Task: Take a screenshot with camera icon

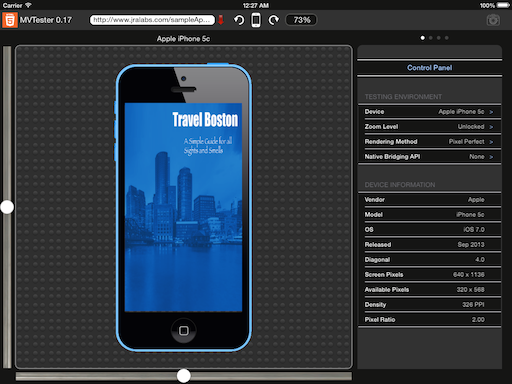Action: point(493,20)
